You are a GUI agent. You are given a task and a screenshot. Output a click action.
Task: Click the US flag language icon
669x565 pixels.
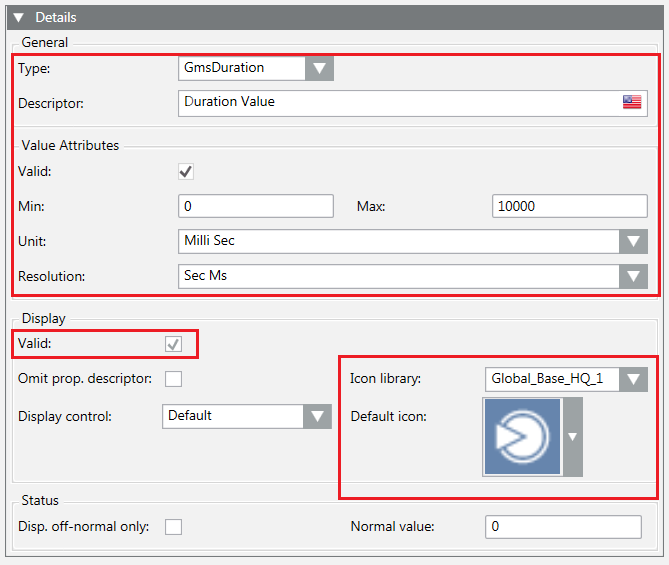631,102
